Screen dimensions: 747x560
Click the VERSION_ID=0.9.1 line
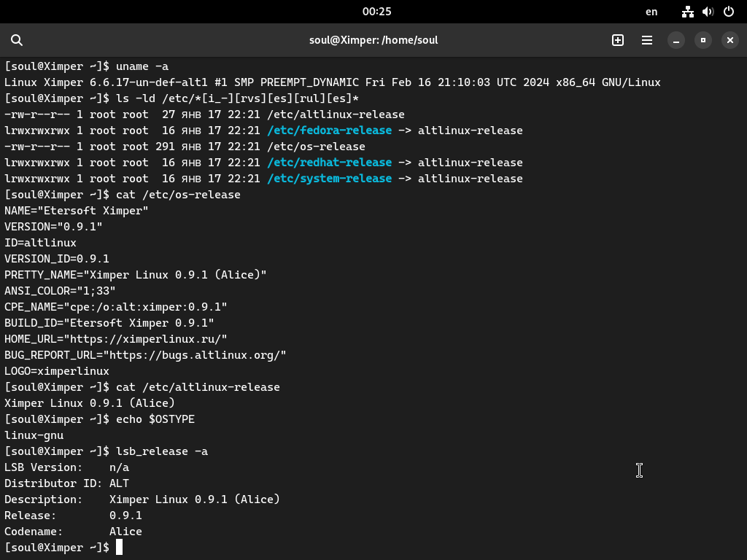tap(57, 259)
